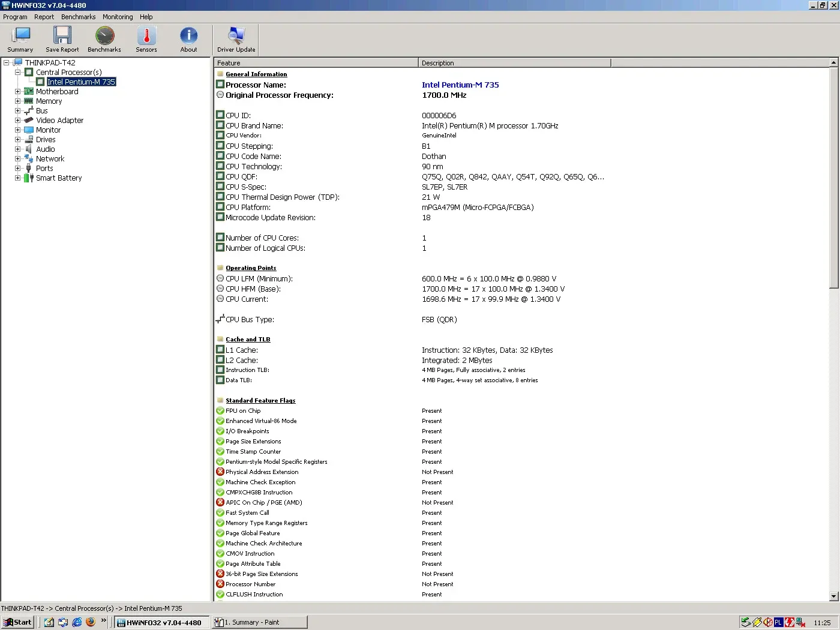The image size is (840, 630).
Task: Click the Central Processor(s) chip icon
Action: click(x=29, y=73)
